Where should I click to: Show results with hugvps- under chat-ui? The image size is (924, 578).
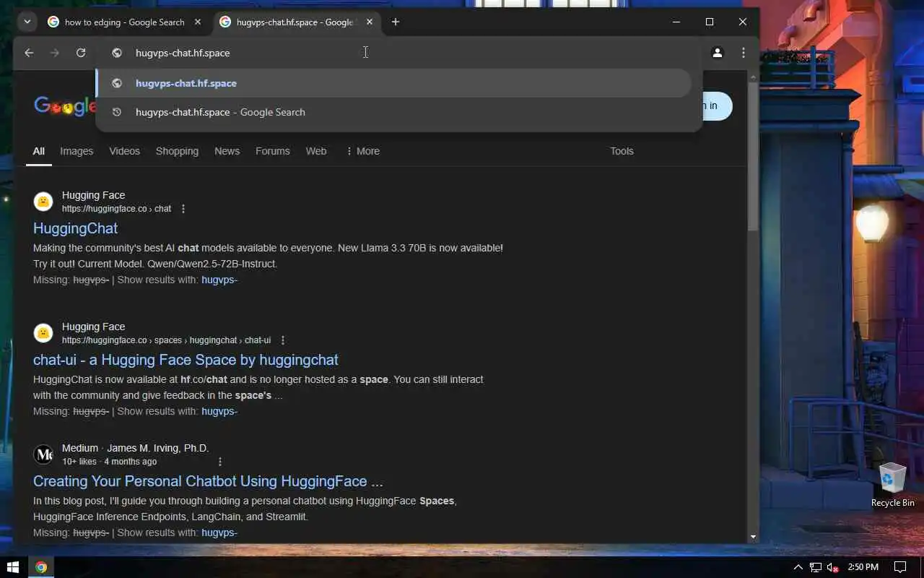(219, 411)
